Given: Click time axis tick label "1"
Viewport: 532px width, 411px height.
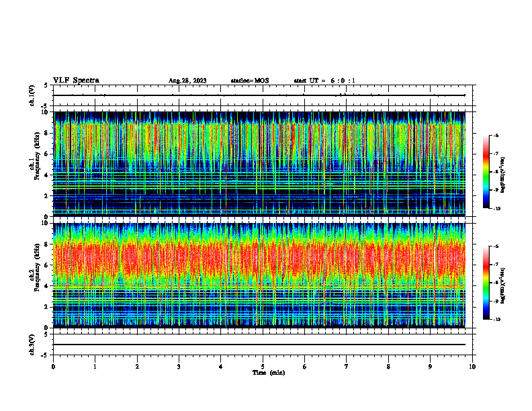Looking at the screenshot, I should [95, 367].
